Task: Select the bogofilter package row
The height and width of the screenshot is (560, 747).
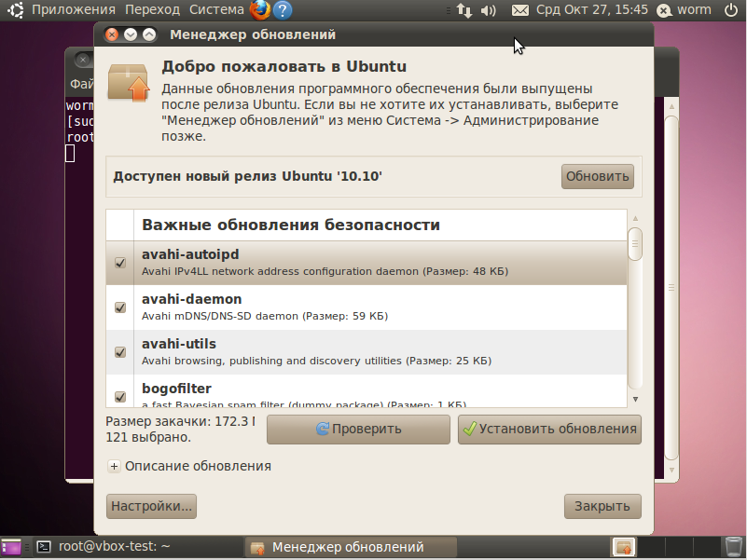Action: pos(367,391)
